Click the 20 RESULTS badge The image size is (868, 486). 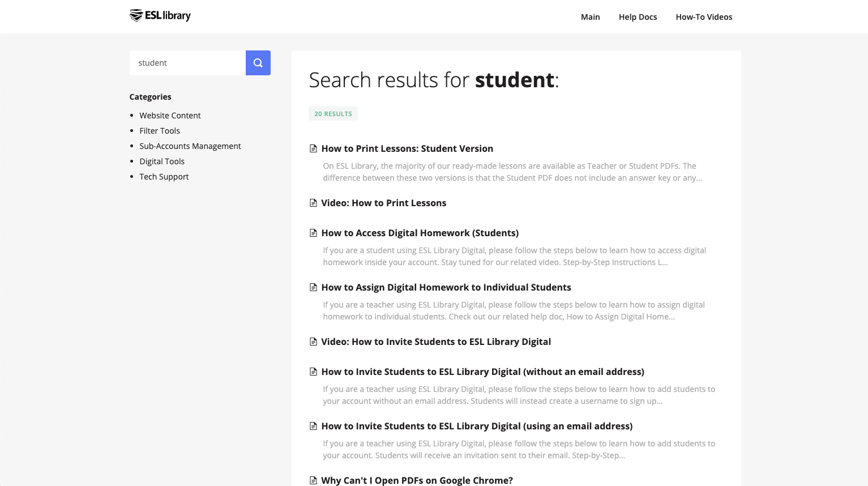333,114
